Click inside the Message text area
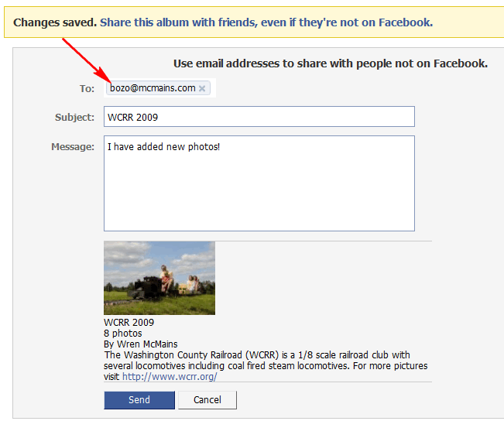Viewport: 504px width, 421px height. click(259, 183)
